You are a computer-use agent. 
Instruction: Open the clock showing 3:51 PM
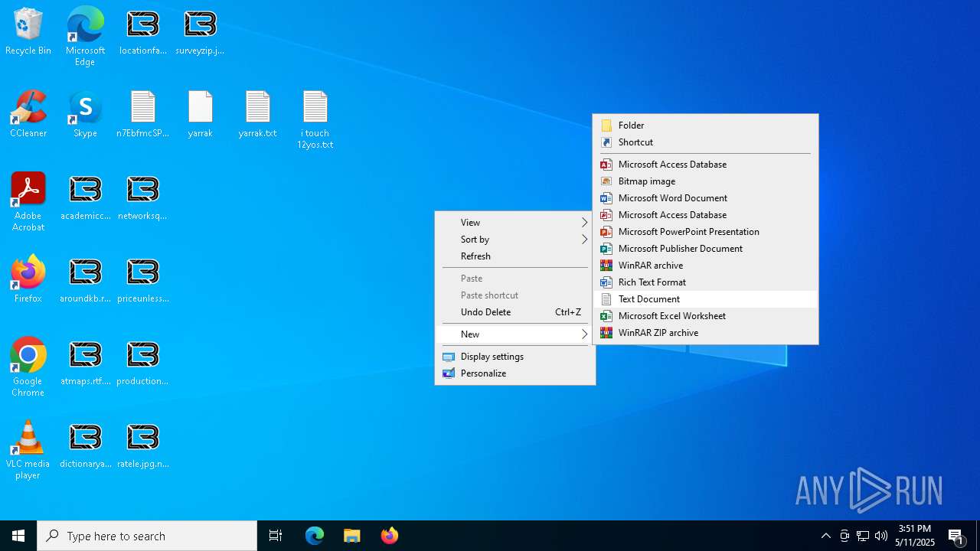(x=915, y=536)
